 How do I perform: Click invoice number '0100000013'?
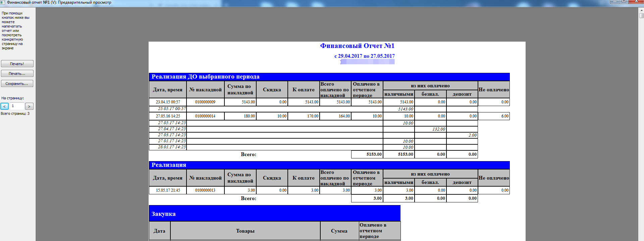point(205,190)
